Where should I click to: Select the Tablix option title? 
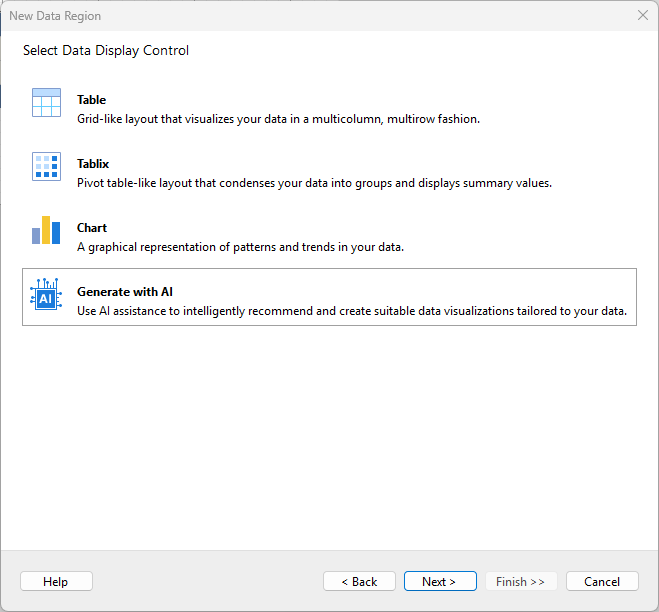tap(93, 164)
